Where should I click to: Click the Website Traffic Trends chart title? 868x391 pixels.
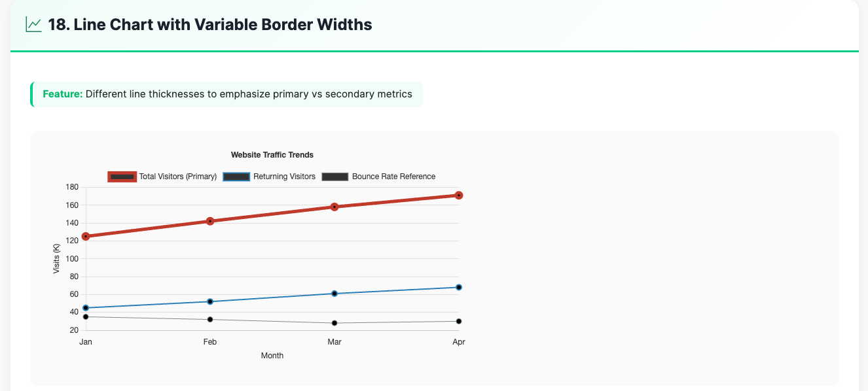point(272,155)
